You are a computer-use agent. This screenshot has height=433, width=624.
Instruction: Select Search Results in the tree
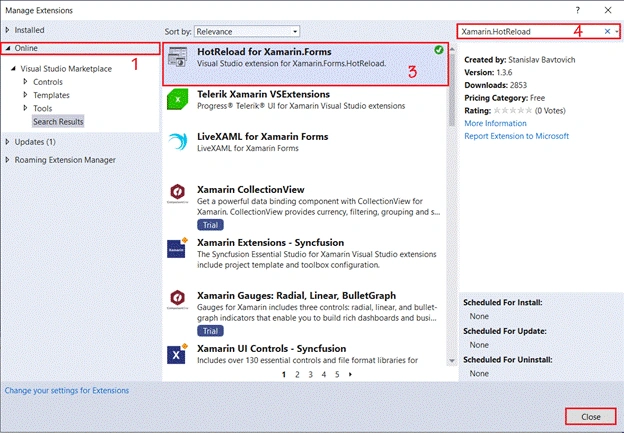[x=58, y=122]
